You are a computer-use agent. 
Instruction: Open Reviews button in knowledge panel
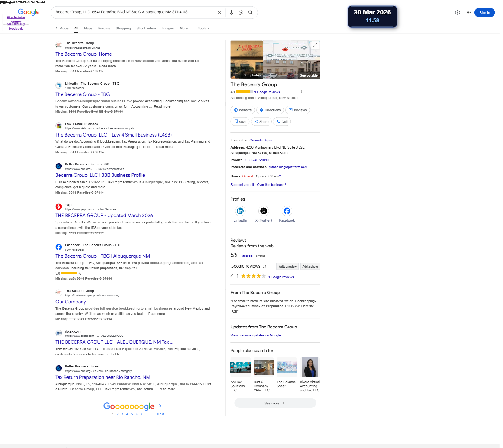(298, 110)
